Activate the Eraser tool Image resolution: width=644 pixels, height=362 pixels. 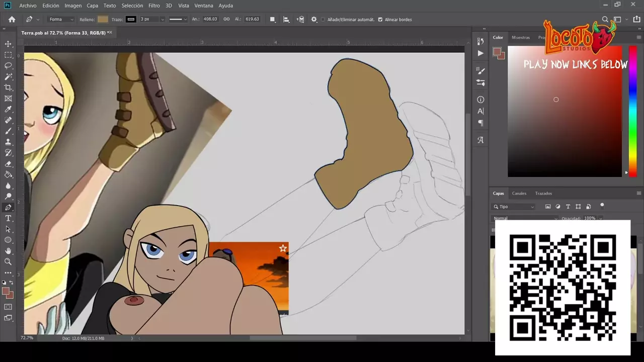8,164
